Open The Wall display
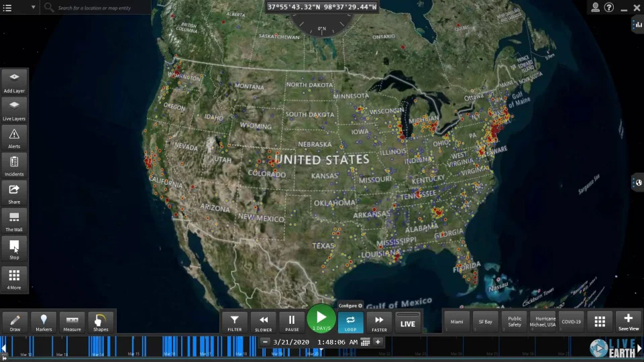644x362 pixels. tap(14, 220)
